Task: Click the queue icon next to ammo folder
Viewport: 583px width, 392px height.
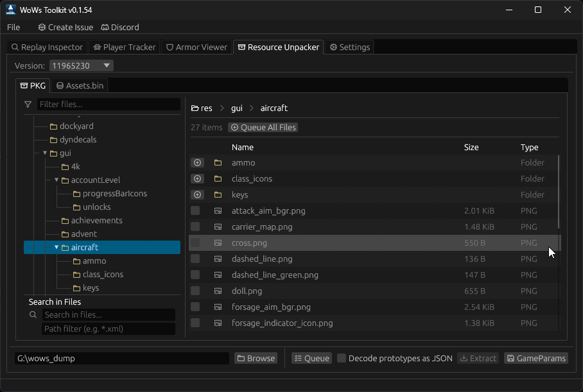Action: coord(197,162)
